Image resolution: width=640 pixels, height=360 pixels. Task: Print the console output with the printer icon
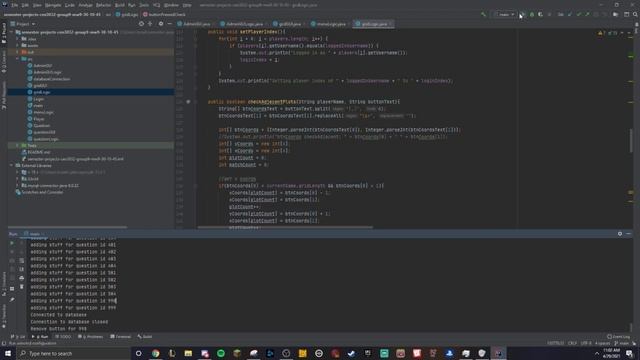coord(22,278)
